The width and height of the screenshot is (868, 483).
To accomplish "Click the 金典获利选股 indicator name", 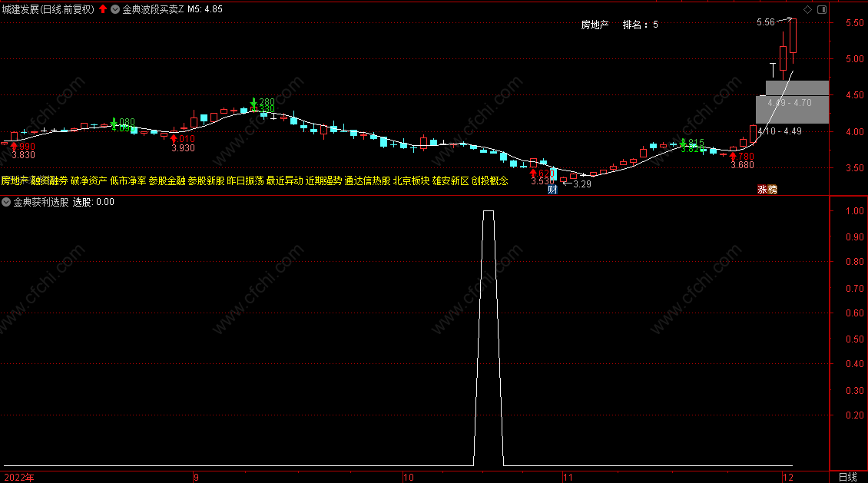I will [x=41, y=202].
